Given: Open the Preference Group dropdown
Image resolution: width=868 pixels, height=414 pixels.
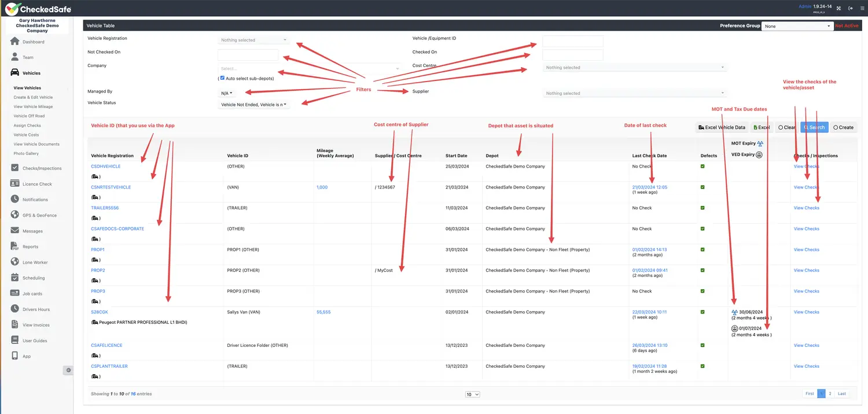Looking at the screenshot, I should click(x=797, y=26).
